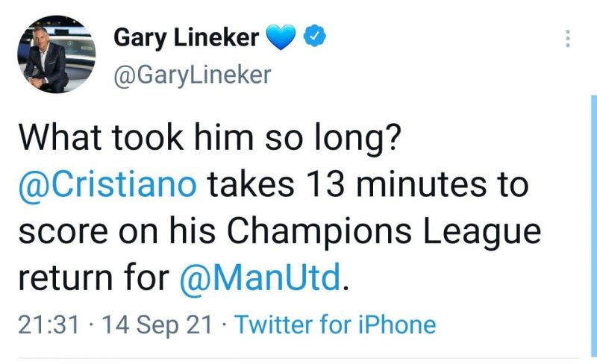Click "score on his" in the tweet

coord(116,232)
